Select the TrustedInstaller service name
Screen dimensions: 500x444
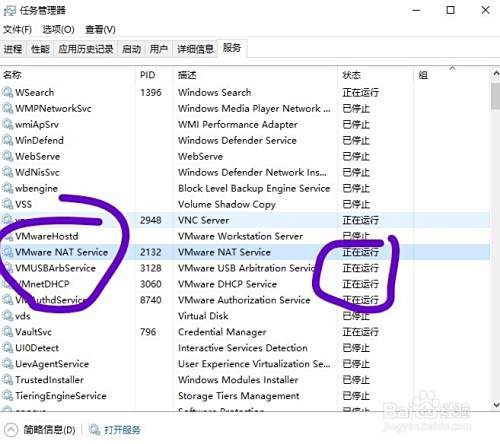49,380
